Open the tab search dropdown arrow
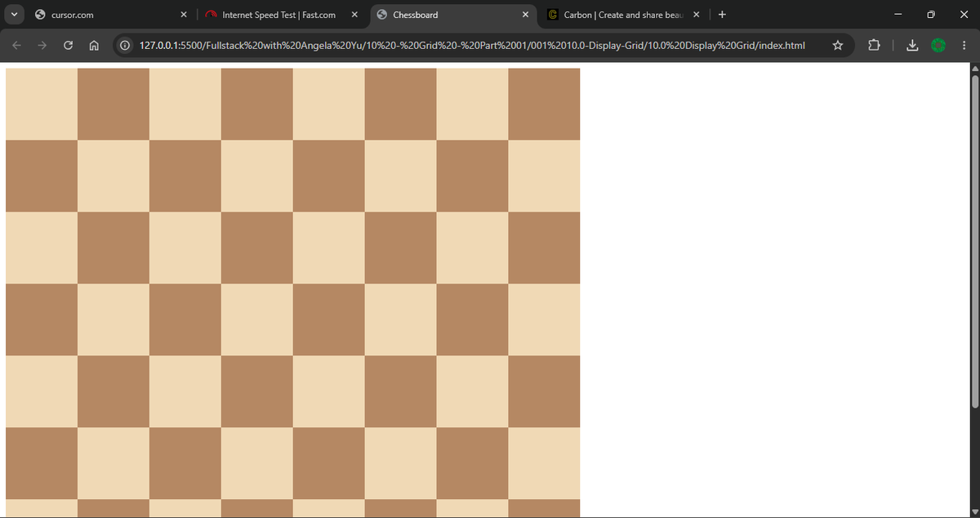This screenshot has width=980, height=518. point(16,15)
